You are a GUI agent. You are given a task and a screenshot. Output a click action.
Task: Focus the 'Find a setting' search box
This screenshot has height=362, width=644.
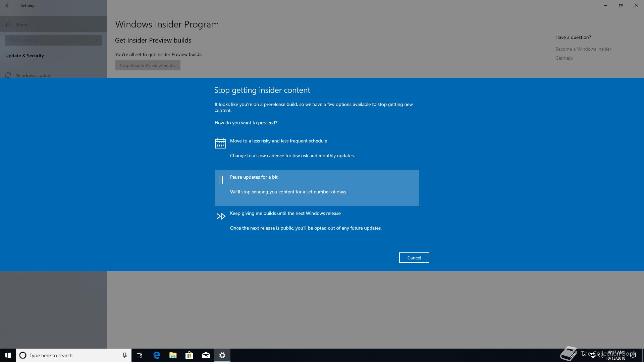pos(54,40)
